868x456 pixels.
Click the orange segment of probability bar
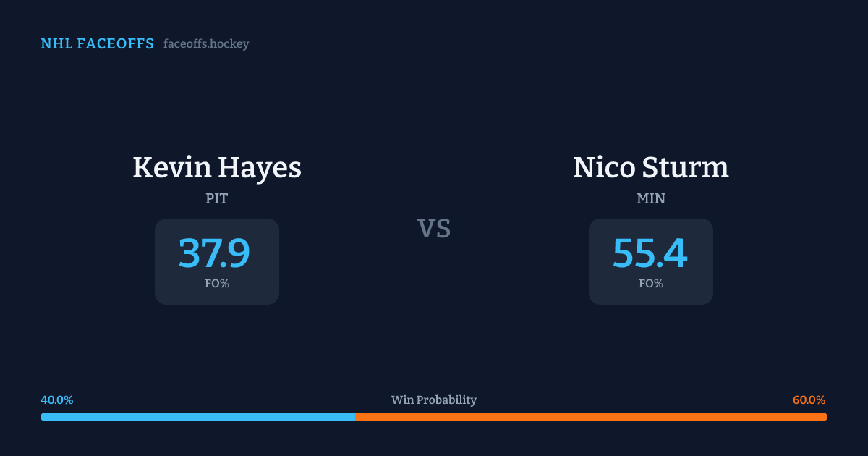click(x=590, y=417)
